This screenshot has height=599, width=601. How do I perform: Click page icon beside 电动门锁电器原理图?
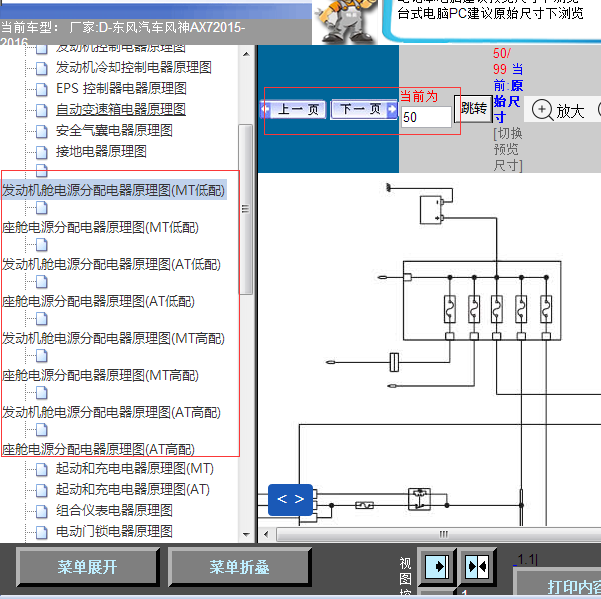click(42, 533)
